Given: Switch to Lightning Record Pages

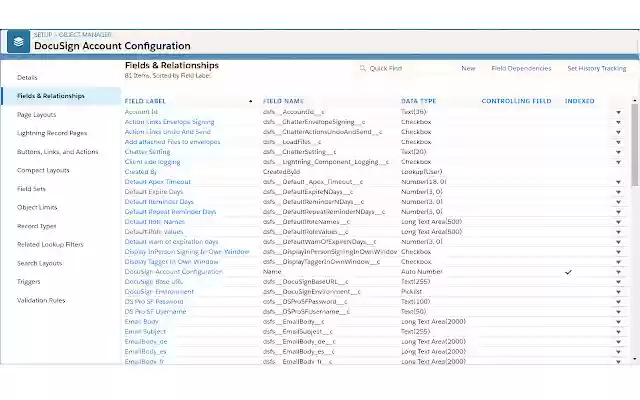Looking at the screenshot, I should [x=51, y=133].
